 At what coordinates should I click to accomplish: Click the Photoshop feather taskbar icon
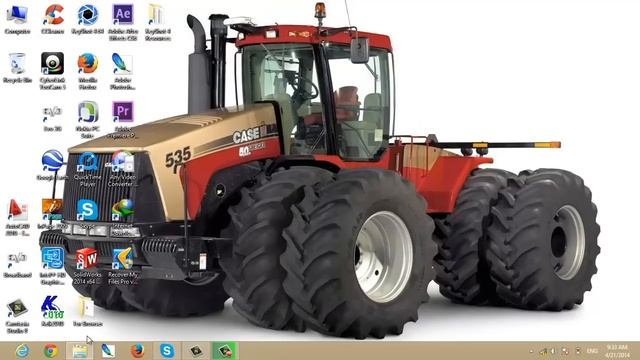(x=109, y=351)
